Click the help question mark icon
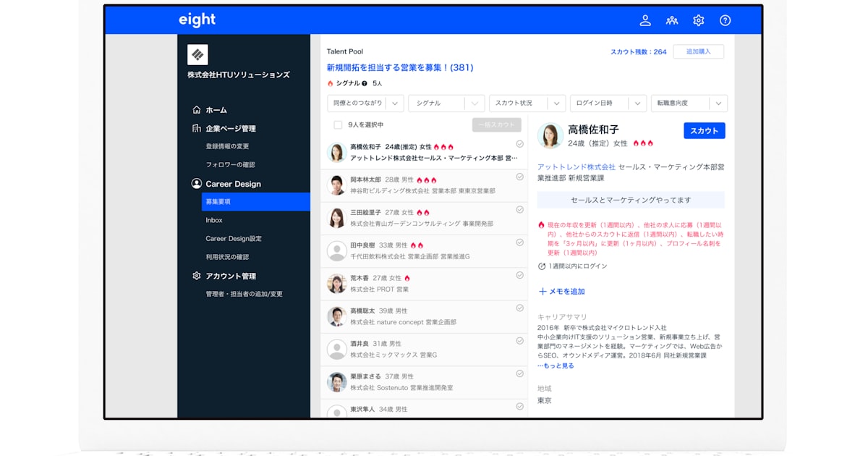868x456 pixels. coord(725,20)
